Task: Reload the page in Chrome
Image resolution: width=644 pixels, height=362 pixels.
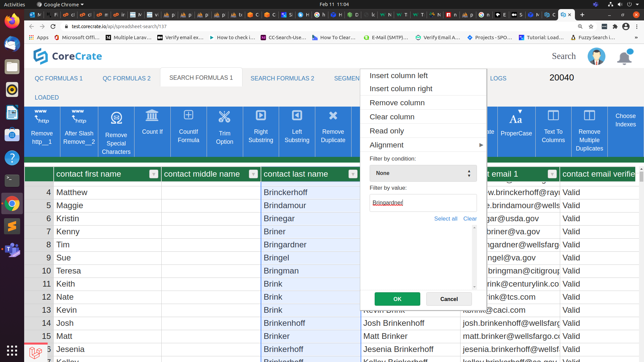Action: tap(53, 26)
